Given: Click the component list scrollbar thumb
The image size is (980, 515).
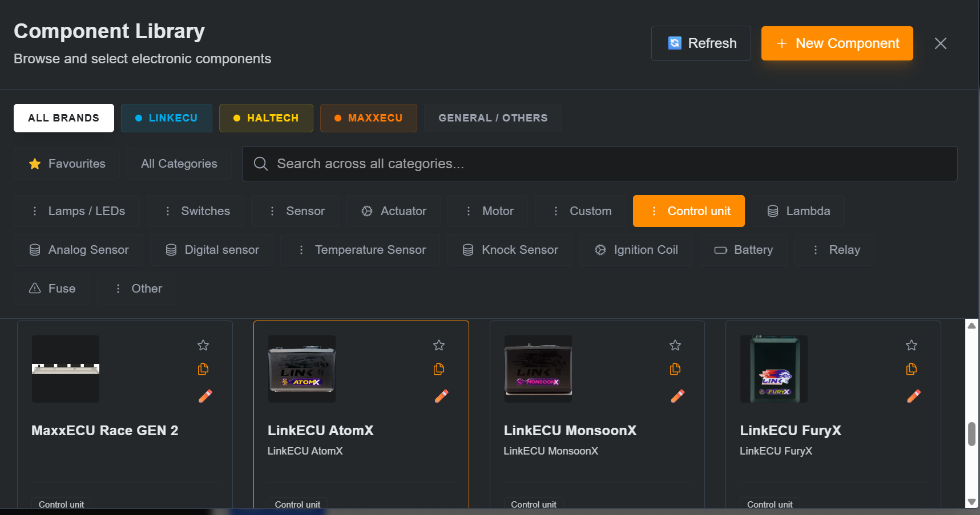Looking at the screenshot, I should click(971, 434).
